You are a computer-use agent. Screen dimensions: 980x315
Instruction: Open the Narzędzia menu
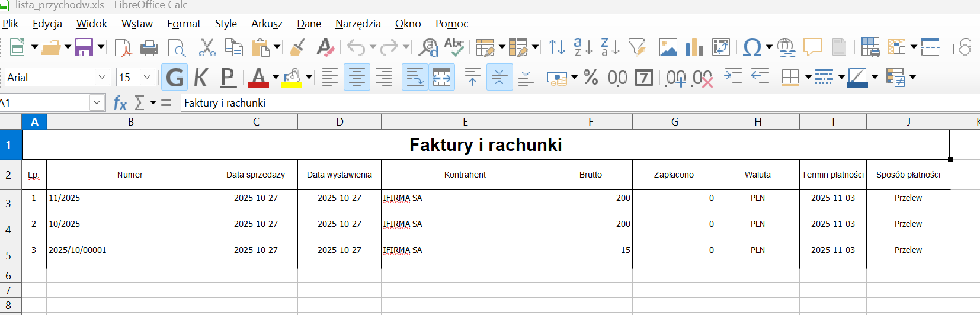(x=358, y=24)
